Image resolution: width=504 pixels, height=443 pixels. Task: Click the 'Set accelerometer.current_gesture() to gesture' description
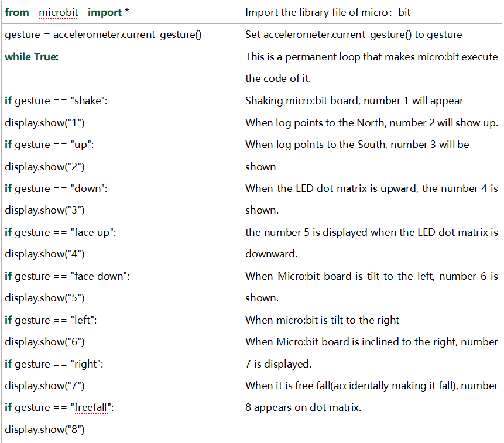click(x=354, y=35)
